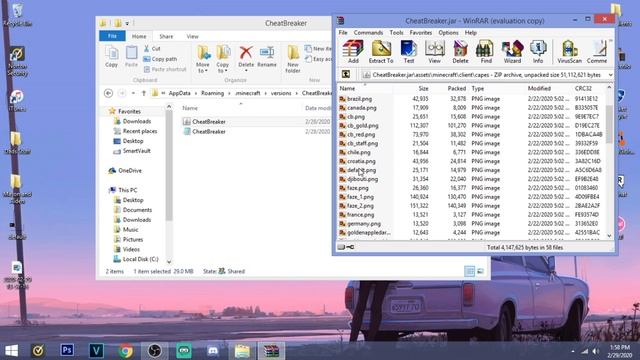Open Explorer recent locations dropdown arrow
Viewport: 640px width, 360px height.
pyautogui.click(x=133, y=93)
